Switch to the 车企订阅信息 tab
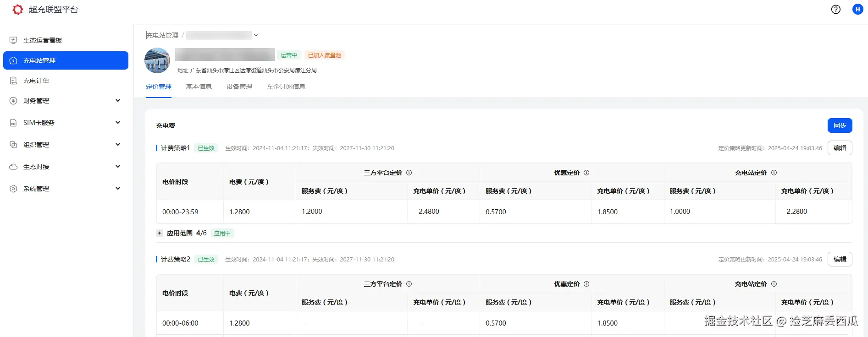Viewport: 868px width, 337px height. pos(286,87)
